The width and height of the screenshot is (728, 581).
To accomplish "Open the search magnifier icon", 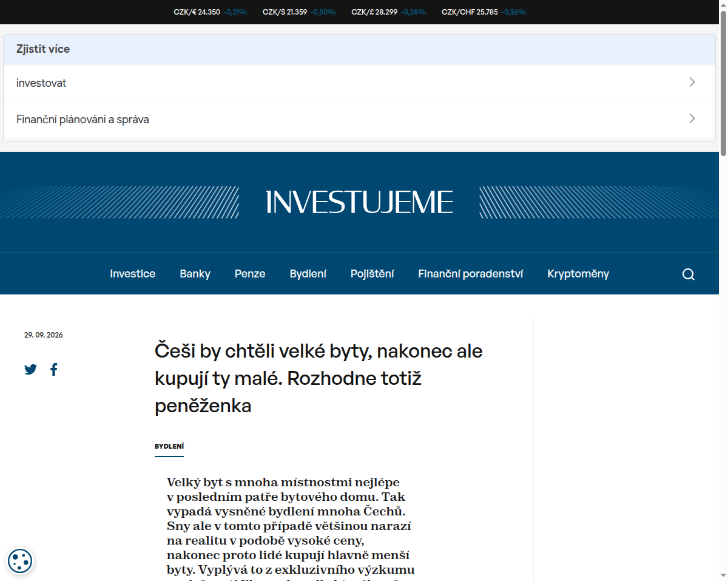I will [x=688, y=274].
